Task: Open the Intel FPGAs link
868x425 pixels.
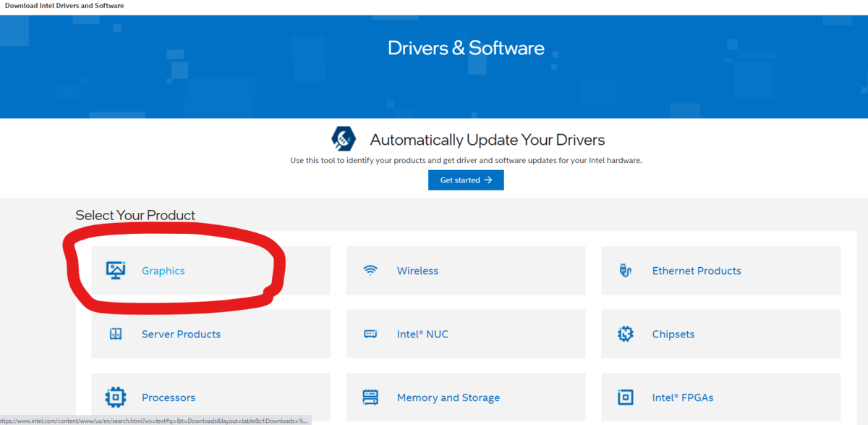Action: (x=683, y=397)
